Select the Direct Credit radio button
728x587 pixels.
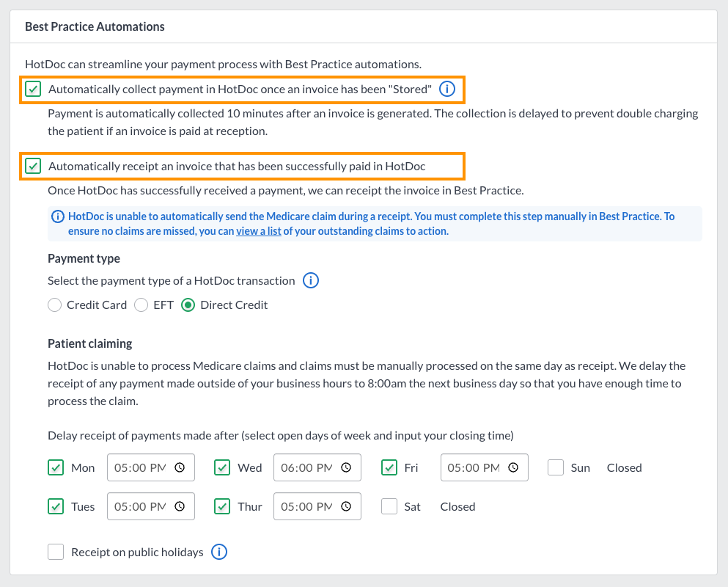coord(188,305)
